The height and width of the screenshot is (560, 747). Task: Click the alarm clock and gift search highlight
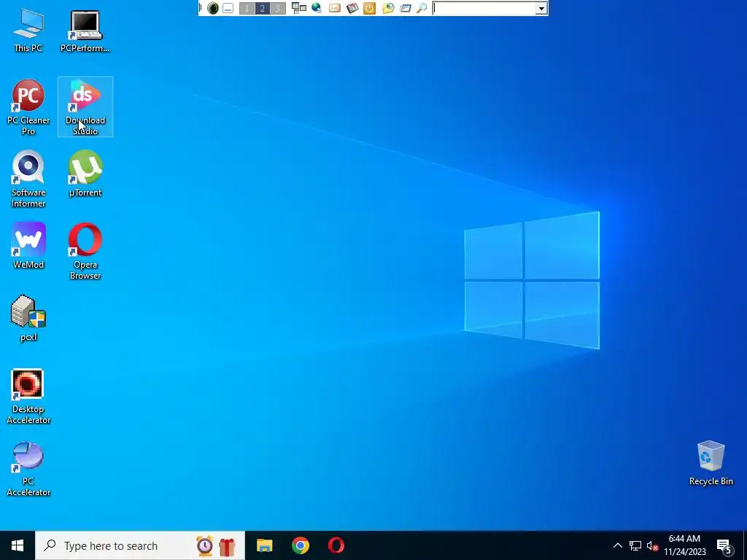tap(216, 545)
